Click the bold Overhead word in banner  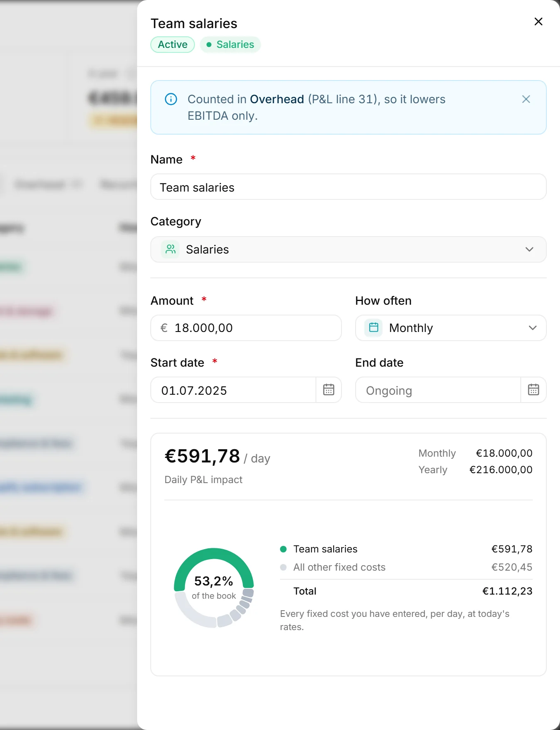click(277, 99)
